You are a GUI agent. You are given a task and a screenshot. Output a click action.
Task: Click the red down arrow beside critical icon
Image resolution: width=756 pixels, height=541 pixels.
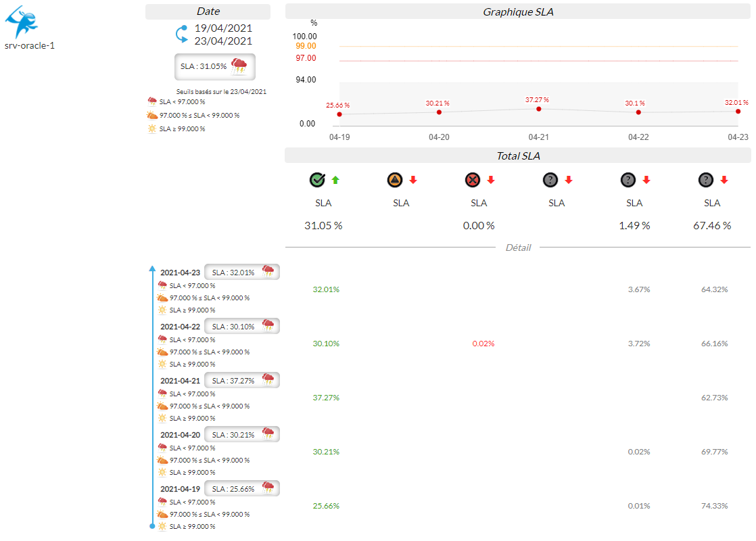(x=491, y=180)
